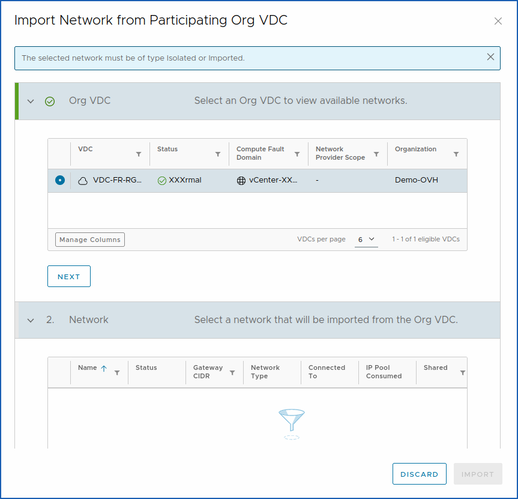The image size is (518, 499).
Task: Click the globe icon beside vCenter-XX
Action: click(x=241, y=181)
